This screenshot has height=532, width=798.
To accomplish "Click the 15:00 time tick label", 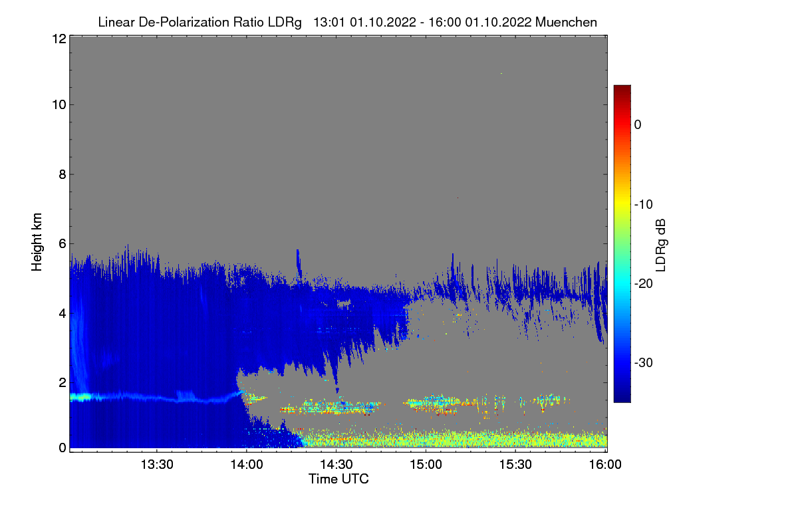I will point(426,465).
